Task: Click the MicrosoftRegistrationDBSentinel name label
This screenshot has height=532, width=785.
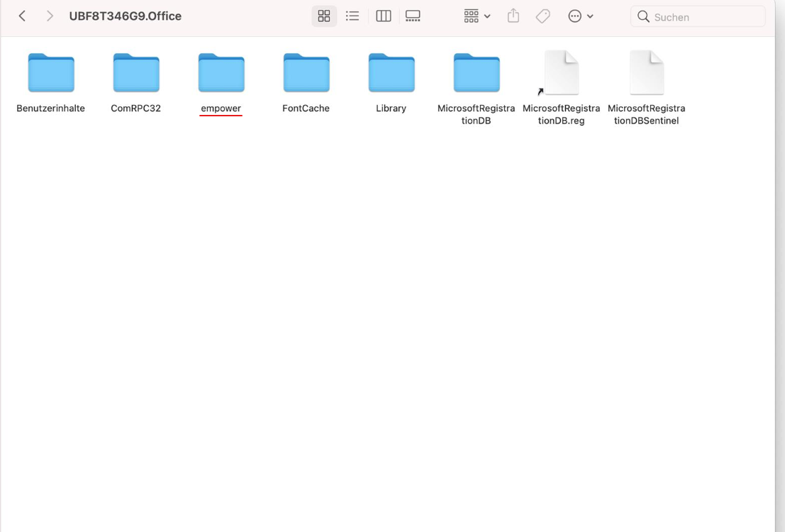Action: (646, 114)
